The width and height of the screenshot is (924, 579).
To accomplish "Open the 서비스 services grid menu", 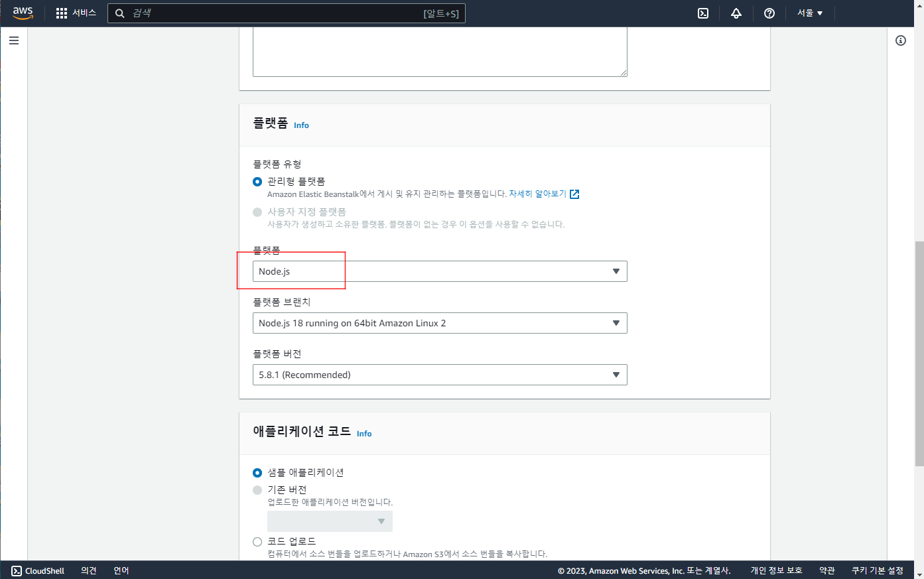I will click(76, 13).
